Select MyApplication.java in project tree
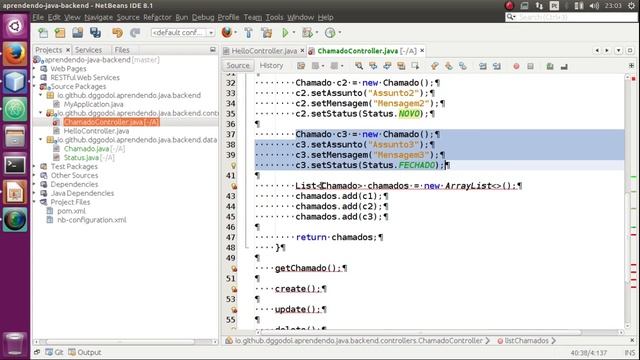The image size is (640, 360). (x=93, y=104)
